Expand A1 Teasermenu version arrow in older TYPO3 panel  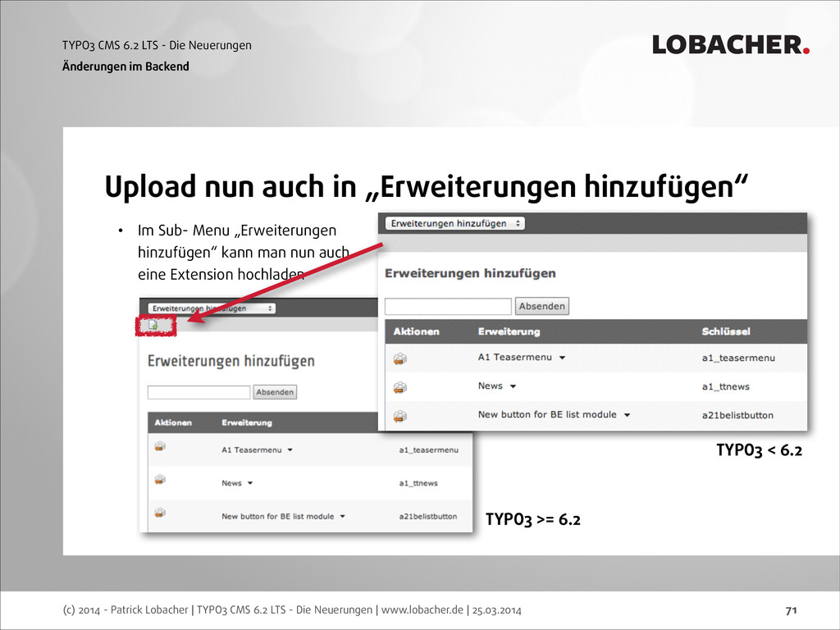[562, 358]
